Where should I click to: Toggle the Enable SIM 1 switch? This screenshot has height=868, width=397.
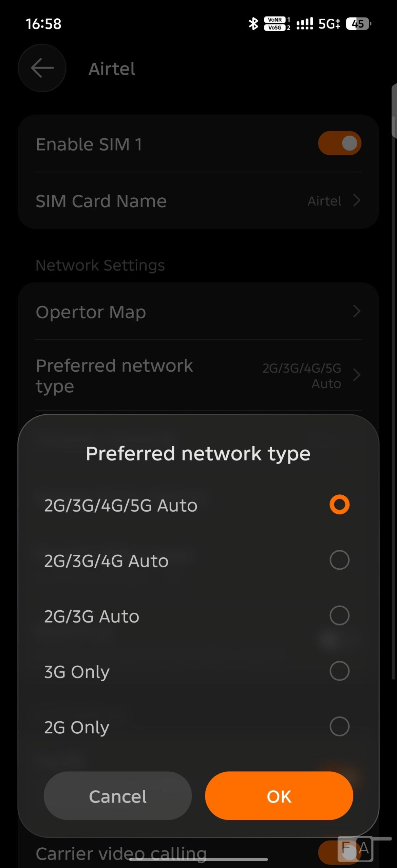click(x=339, y=143)
